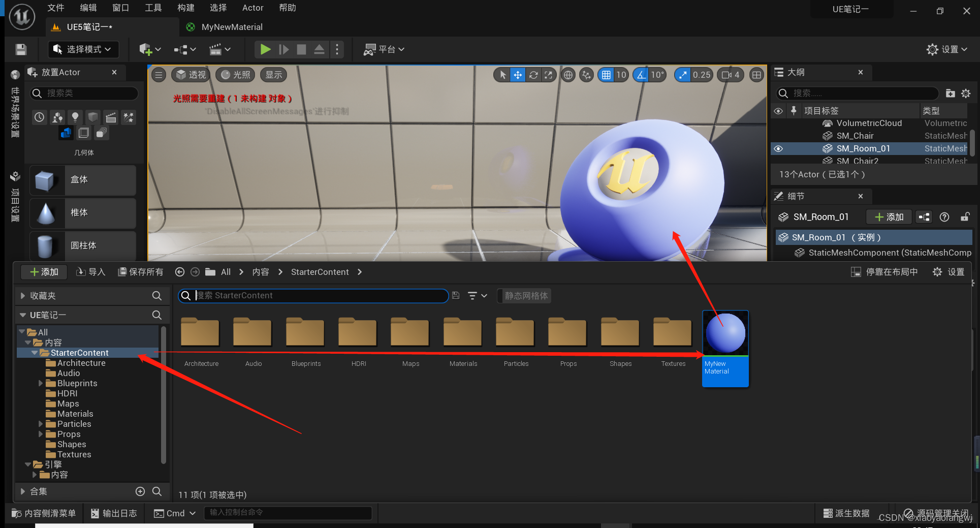Click the surface snapping icon
The width and height of the screenshot is (980, 528).
587,75
